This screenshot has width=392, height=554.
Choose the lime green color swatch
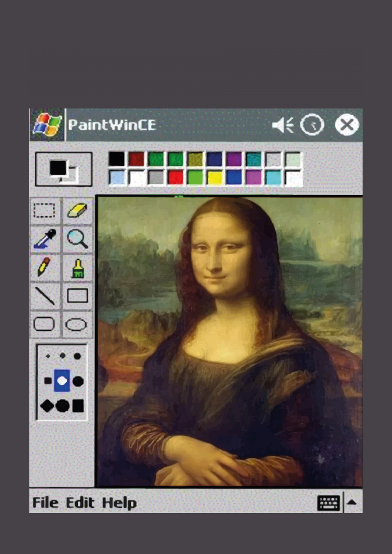(x=195, y=178)
